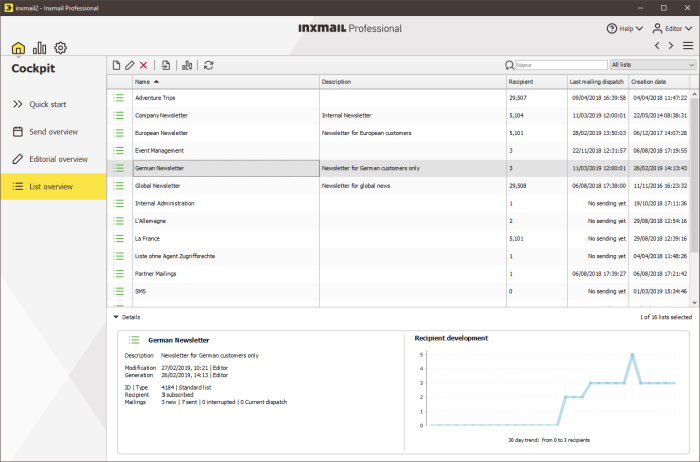Click recipient count 29,508
700x462 pixels.
518,186
